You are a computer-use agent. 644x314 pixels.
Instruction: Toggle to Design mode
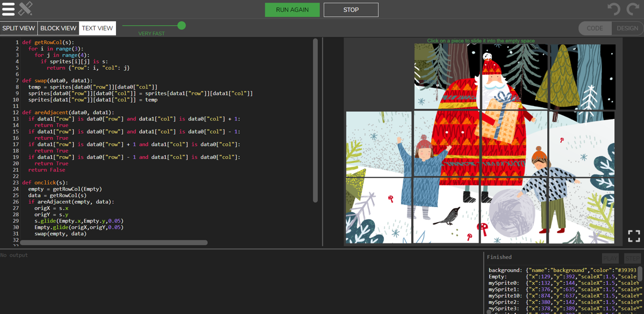click(x=627, y=28)
